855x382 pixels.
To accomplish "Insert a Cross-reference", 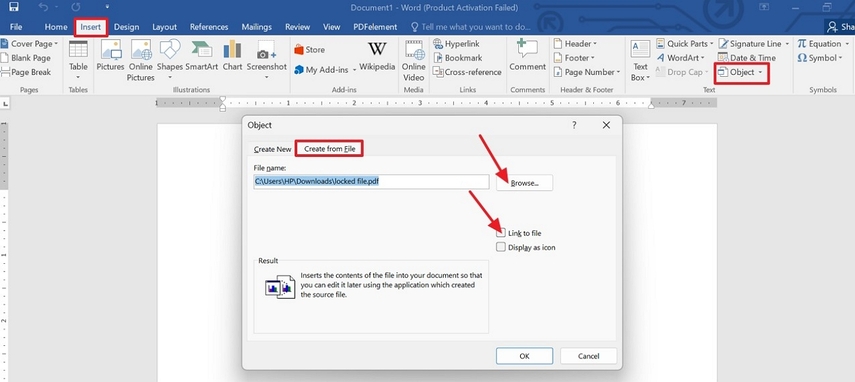I will [467, 72].
